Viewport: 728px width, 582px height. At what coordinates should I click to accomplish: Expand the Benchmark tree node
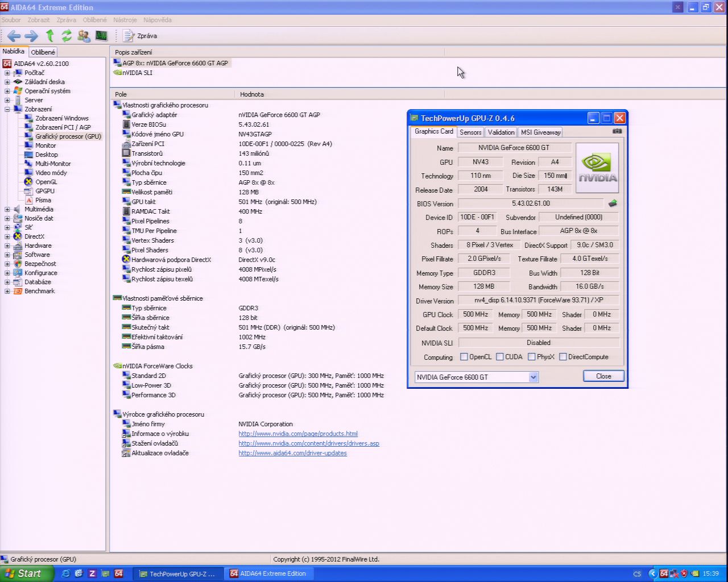7,291
